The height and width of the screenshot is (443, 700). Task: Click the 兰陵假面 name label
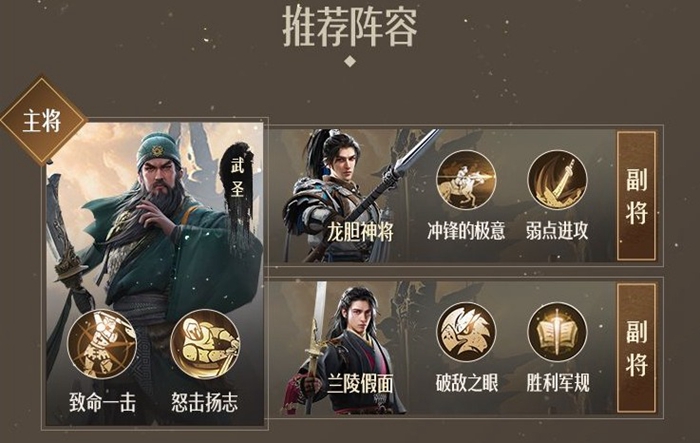pyautogui.click(x=360, y=384)
